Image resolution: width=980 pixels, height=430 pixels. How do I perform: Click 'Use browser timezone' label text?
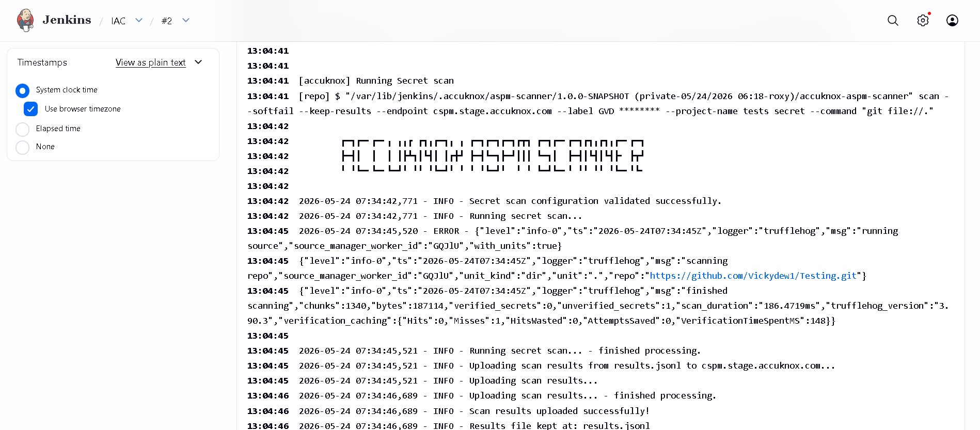click(x=83, y=109)
